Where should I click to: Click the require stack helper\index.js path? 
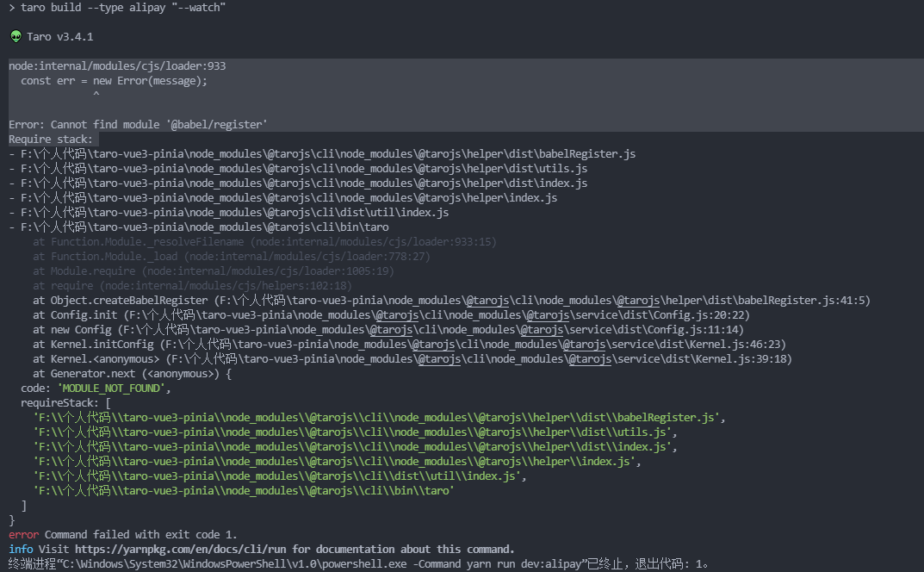coord(282,197)
